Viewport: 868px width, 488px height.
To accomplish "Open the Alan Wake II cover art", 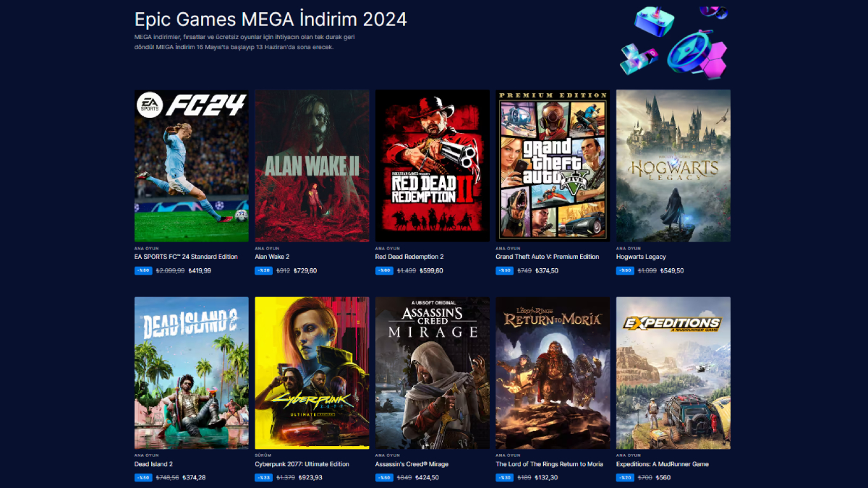I will (312, 166).
